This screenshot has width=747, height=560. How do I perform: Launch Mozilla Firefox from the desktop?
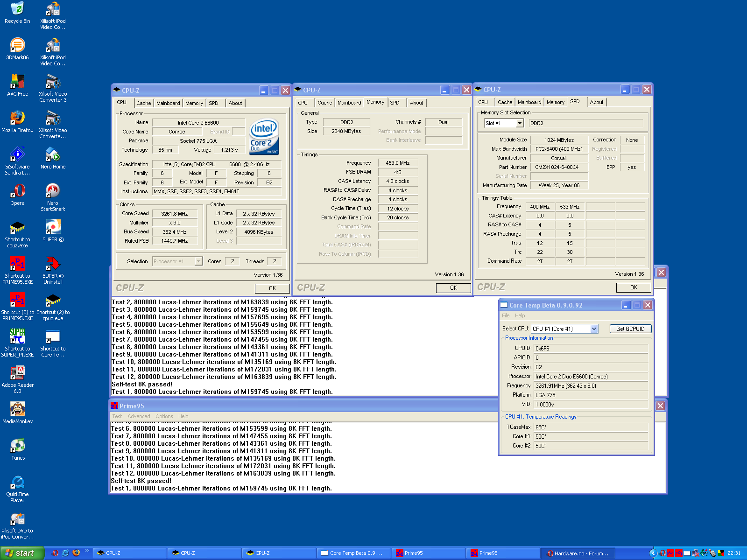pos(17,122)
